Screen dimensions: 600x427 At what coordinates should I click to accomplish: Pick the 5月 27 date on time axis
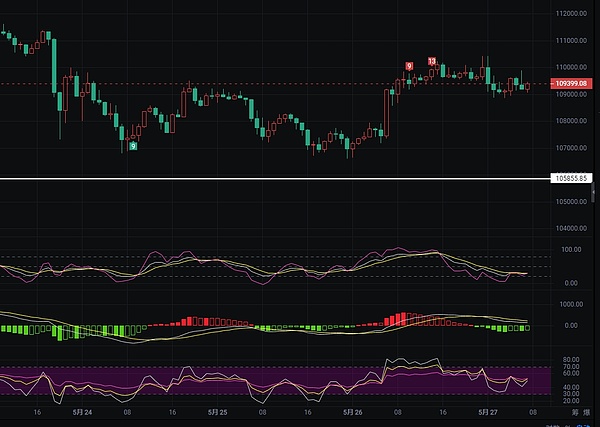[487, 411]
